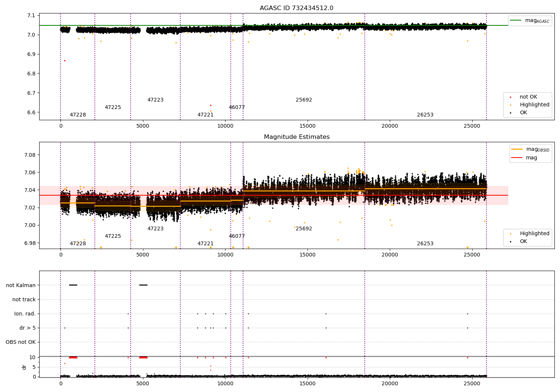This screenshot has height=392, width=560.
Task: Click the 7.06 y-axis tick label
Action: [30, 172]
